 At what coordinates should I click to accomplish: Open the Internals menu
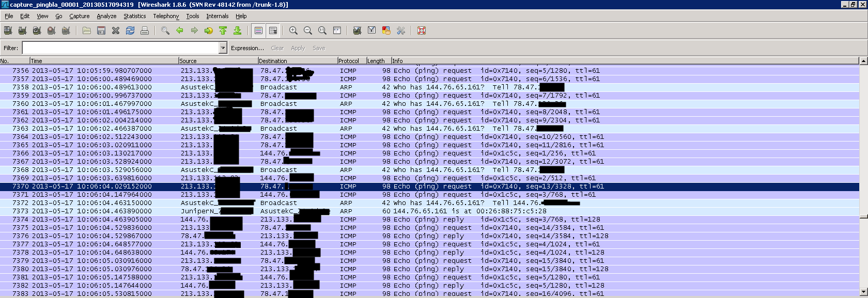[218, 16]
